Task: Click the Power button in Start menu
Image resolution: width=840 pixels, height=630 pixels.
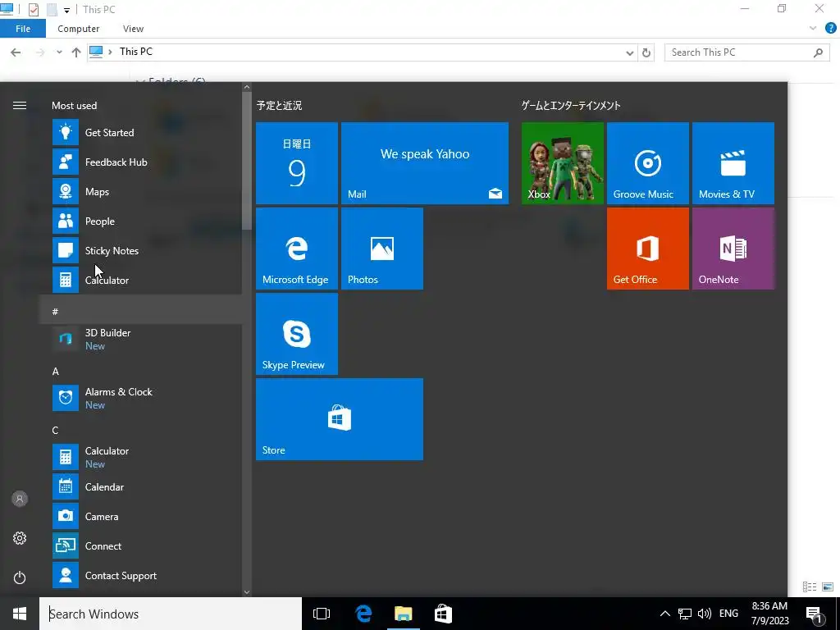Action: [20, 577]
